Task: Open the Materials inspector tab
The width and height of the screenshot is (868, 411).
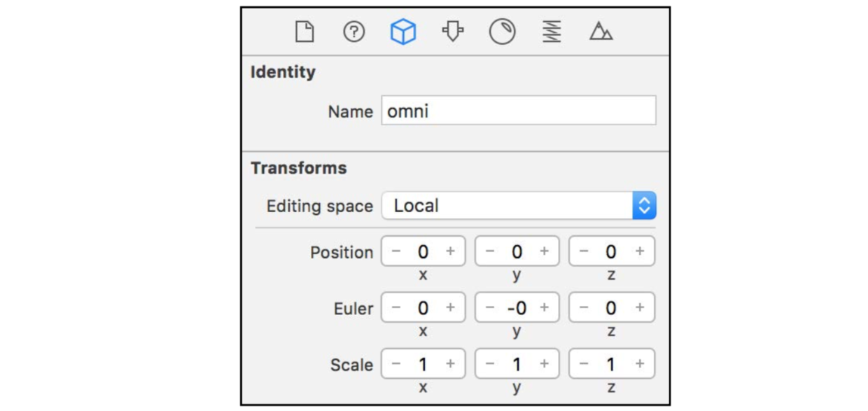Action: (502, 32)
